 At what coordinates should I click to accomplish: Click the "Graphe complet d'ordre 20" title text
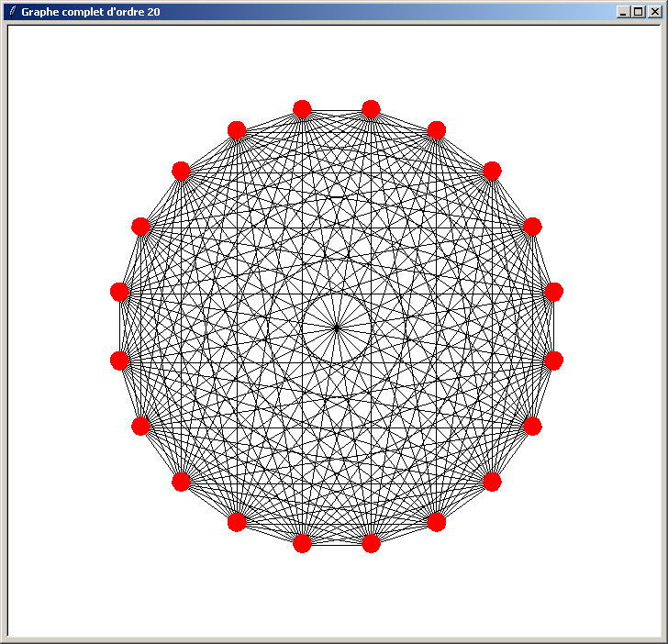[91, 12]
